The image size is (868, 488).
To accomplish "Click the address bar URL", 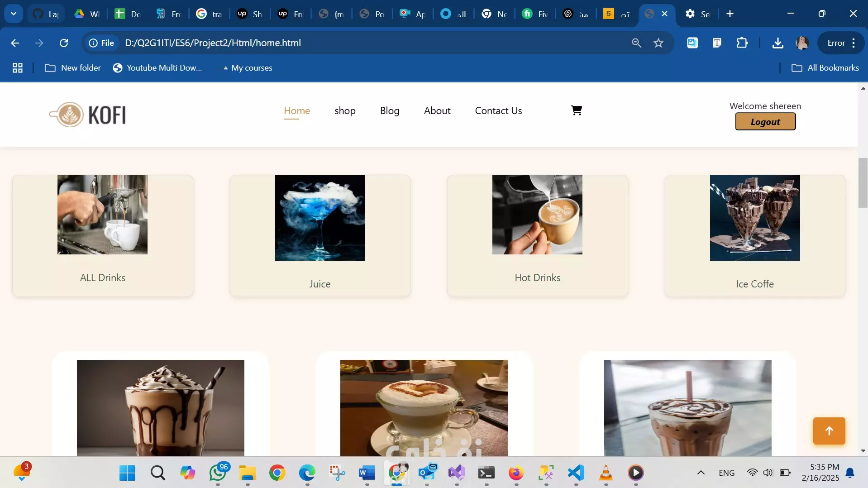I will pyautogui.click(x=213, y=43).
